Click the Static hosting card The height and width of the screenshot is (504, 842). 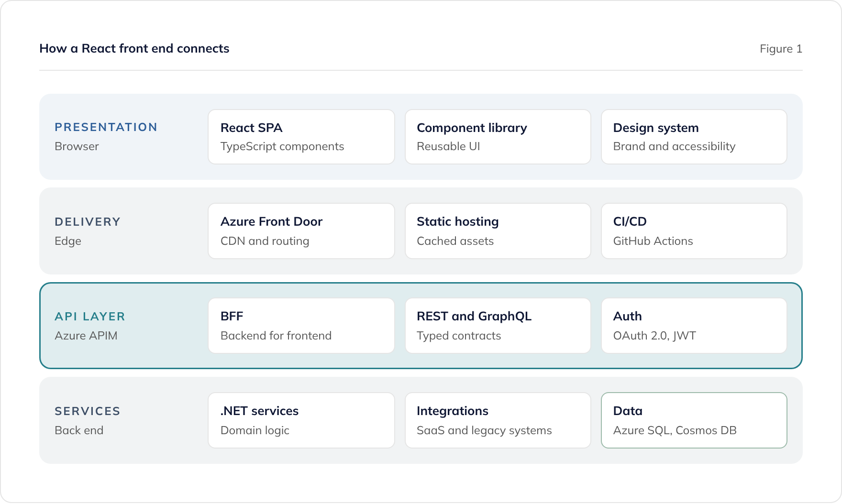(498, 231)
